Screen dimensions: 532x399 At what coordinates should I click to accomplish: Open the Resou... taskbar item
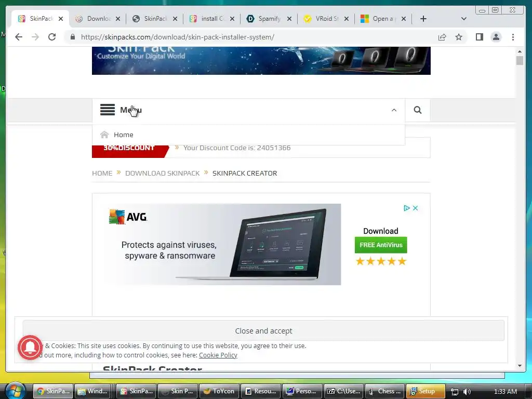pos(261,391)
